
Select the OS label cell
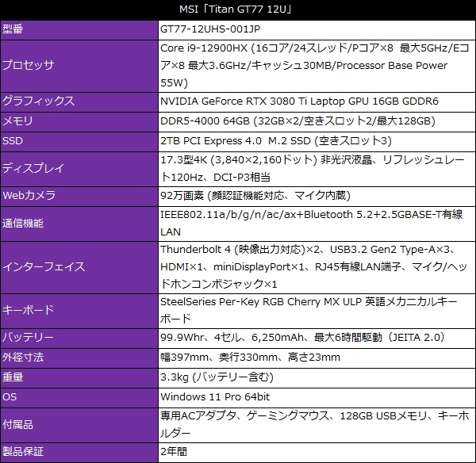coord(79,398)
